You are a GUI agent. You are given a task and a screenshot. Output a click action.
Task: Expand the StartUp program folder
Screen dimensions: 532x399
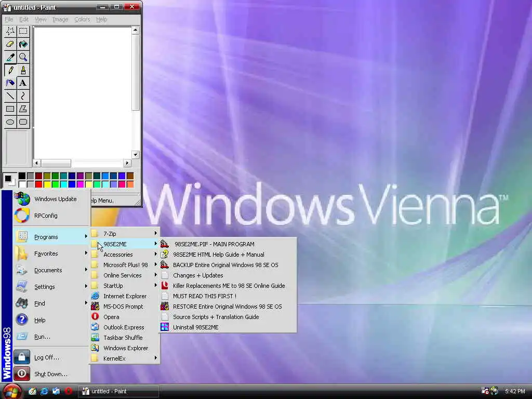(x=125, y=286)
